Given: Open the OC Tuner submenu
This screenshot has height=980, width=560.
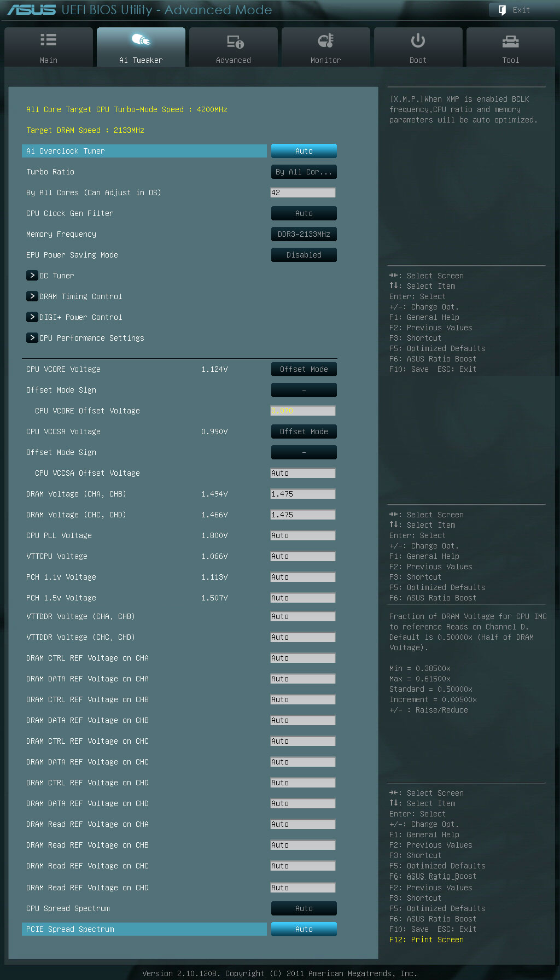Looking at the screenshot, I should 32,276.
